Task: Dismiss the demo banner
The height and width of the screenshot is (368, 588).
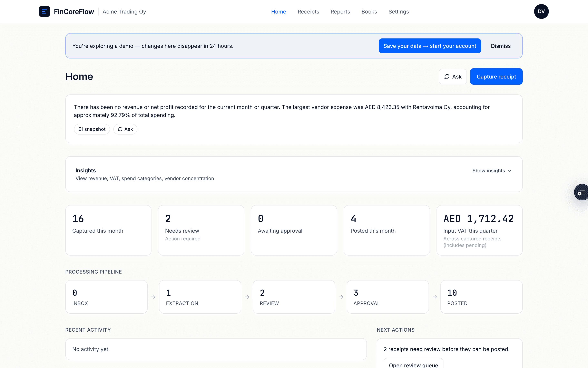Action: coord(501,46)
